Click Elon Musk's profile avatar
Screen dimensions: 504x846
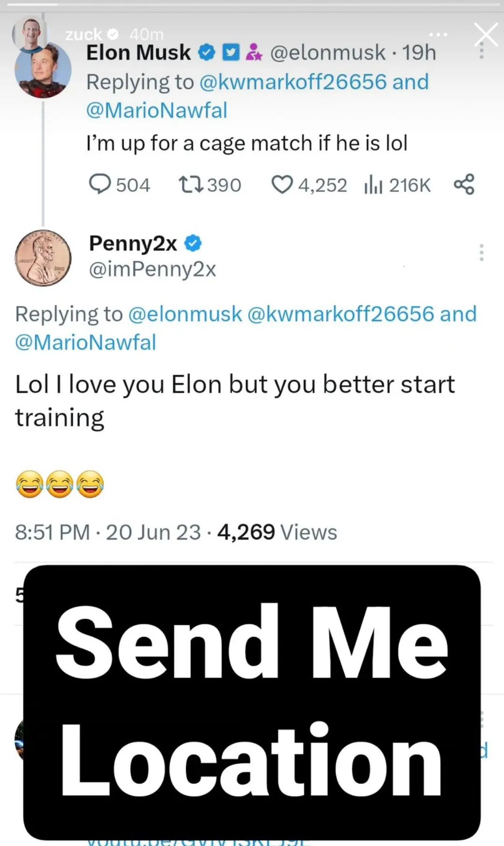pyautogui.click(x=43, y=70)
